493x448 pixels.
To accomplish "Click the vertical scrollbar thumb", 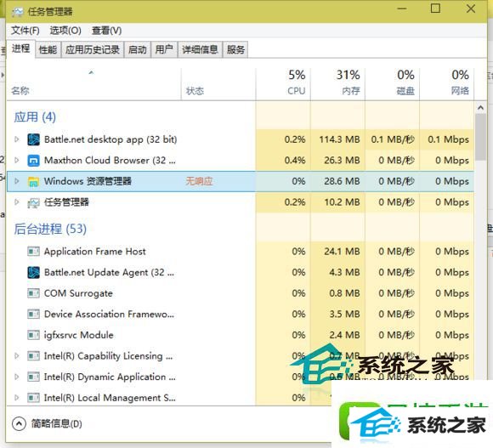I will [x=480, y=137].
